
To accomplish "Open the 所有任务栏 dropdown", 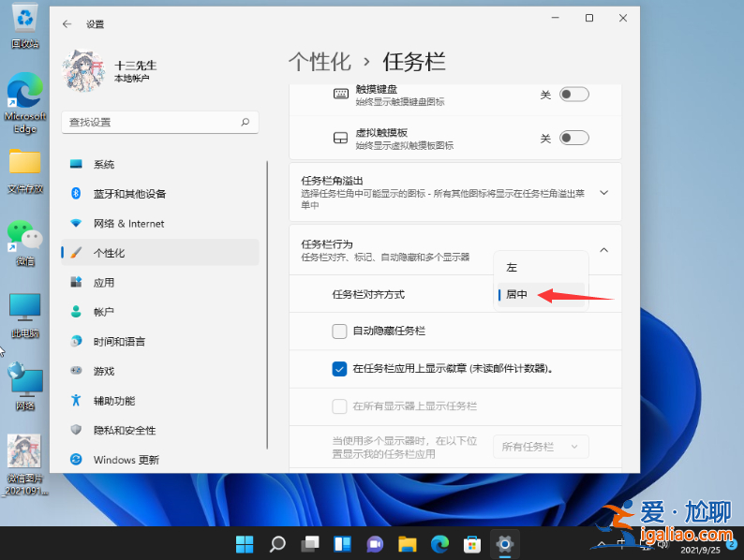I will [x=541, y=447].
